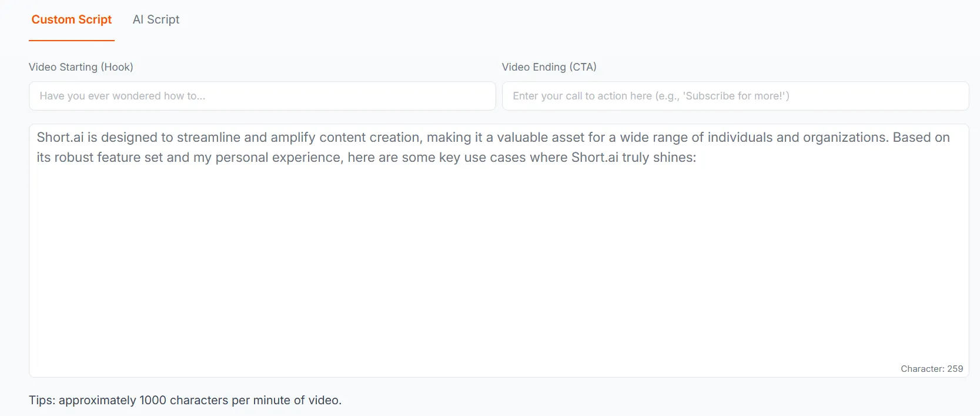Click the Video Starting (Hook) input field

point(262,96)
